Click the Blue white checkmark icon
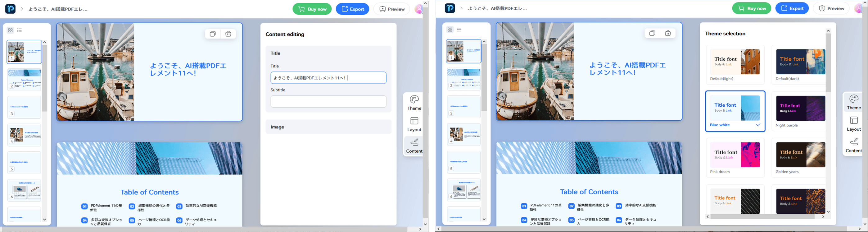Viewport: 868px width, 232px height. click(758, 125)
